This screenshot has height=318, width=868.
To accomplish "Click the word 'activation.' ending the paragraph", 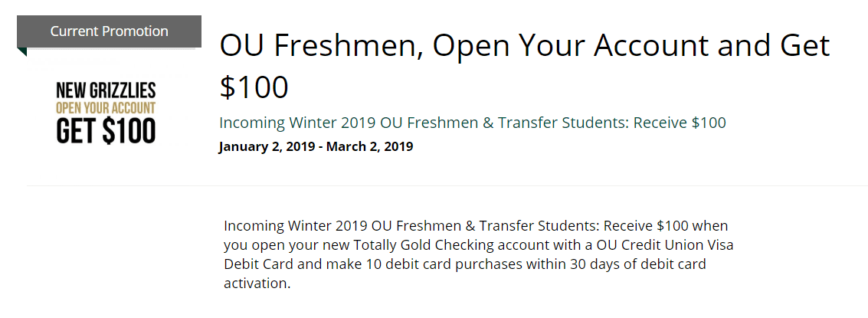I will [x=257, y=284].
